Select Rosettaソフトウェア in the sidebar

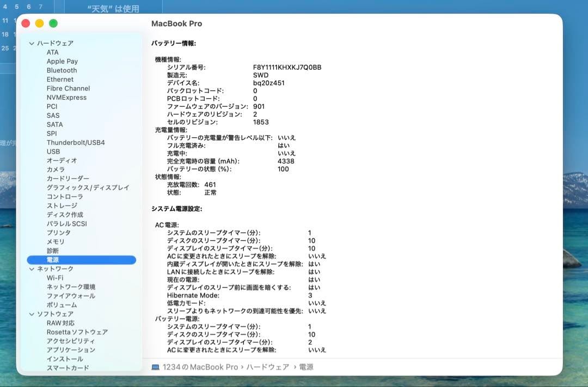[x=77, y=332]
